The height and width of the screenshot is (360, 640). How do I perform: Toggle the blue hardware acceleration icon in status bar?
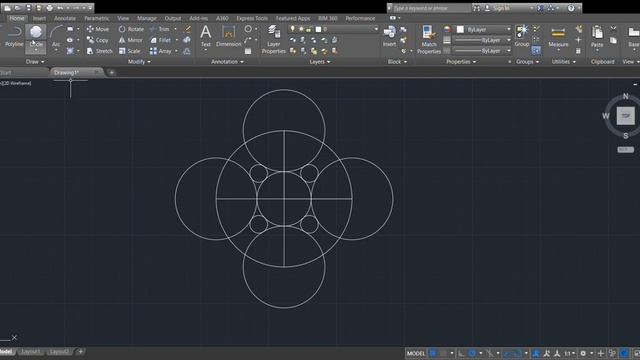[x=624, y=353]
